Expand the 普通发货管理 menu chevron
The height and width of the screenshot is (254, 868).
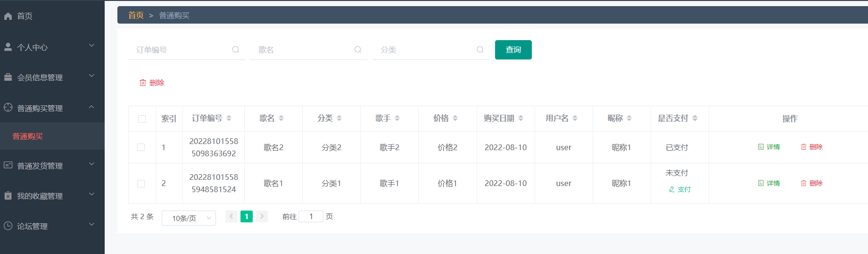click(92, 164)
